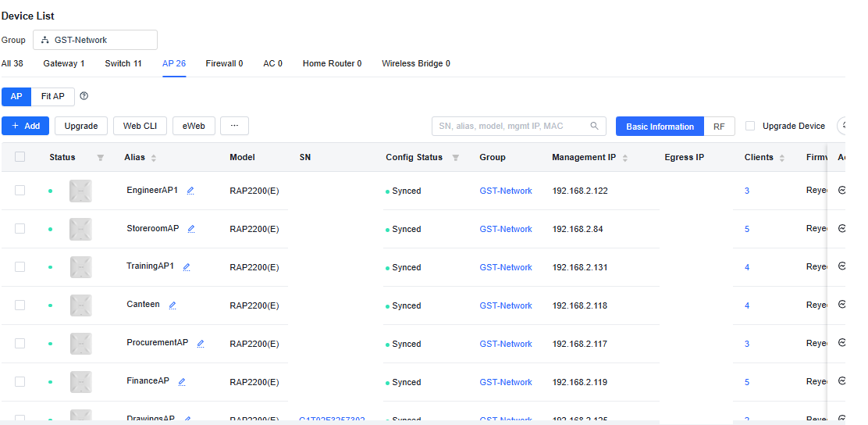This screenshot has height=425, width=868.
Task: Open the Gateway 1 tab
Action: [x=64, y=63]
